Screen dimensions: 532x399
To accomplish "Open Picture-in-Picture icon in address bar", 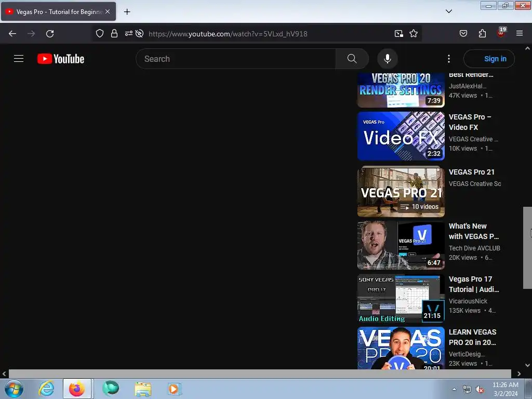I will click(398, 33).
